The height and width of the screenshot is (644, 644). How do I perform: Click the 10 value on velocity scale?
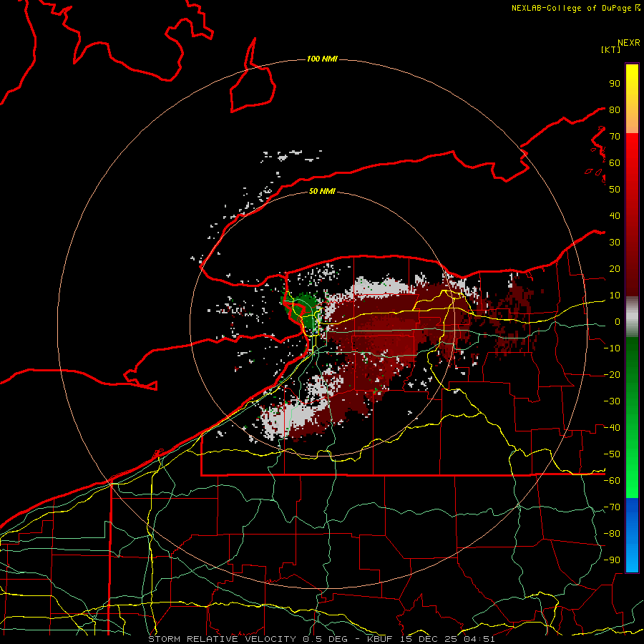615,296
